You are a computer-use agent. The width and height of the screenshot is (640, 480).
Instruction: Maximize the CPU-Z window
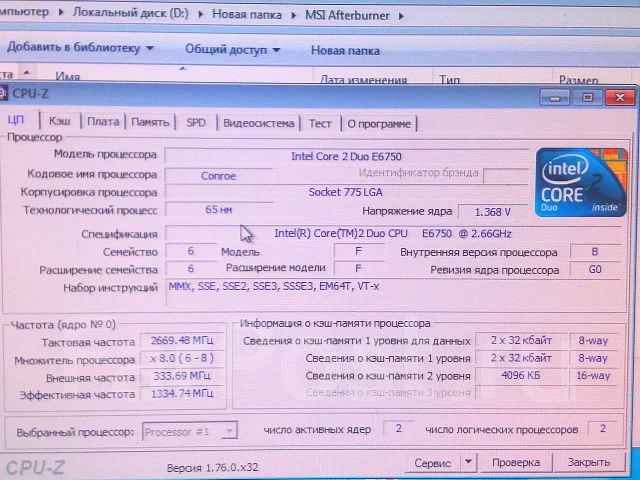pyautogui.click(x=588, y=98)
